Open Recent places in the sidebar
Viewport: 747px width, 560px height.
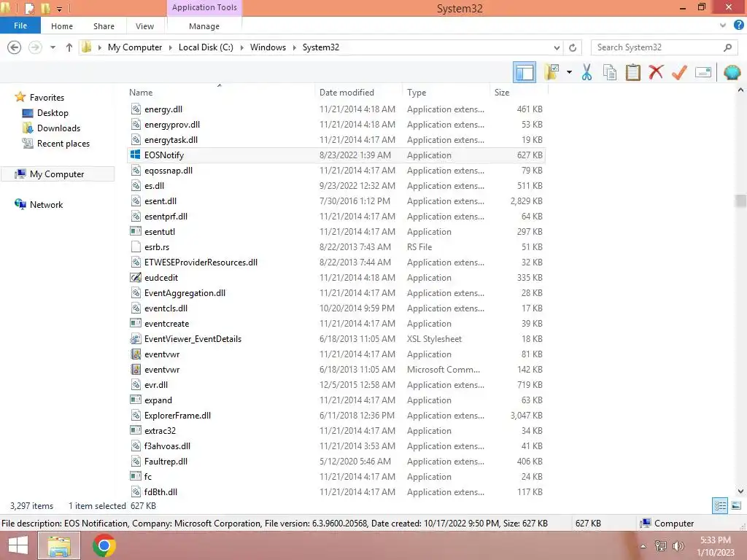63,144
